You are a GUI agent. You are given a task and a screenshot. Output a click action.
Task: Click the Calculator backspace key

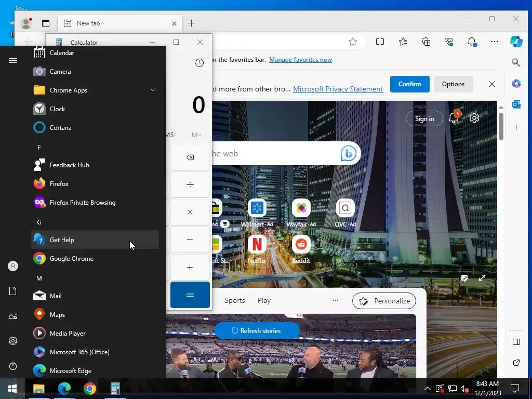tap(190, 157)
